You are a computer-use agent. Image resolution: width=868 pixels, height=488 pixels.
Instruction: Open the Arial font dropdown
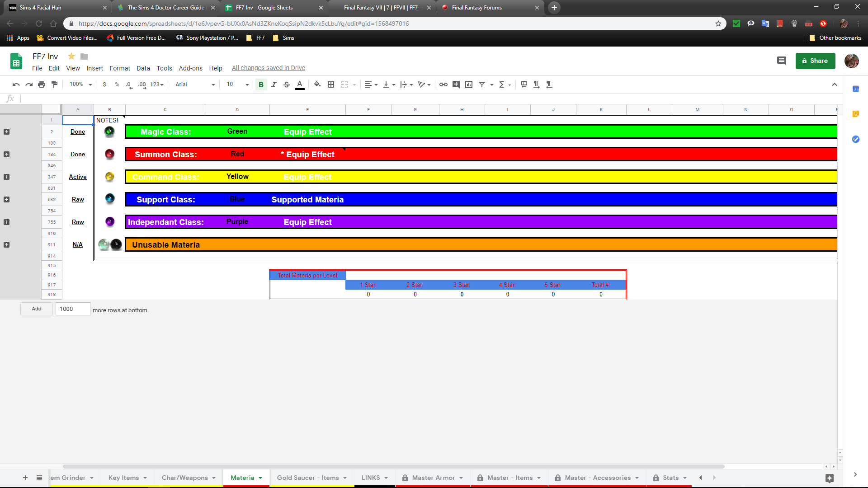(x=195, y=84)
